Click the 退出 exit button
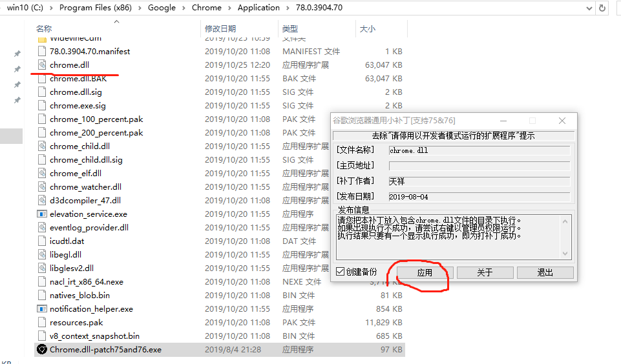This screenshot has height=364, width=621. (545, 272)
